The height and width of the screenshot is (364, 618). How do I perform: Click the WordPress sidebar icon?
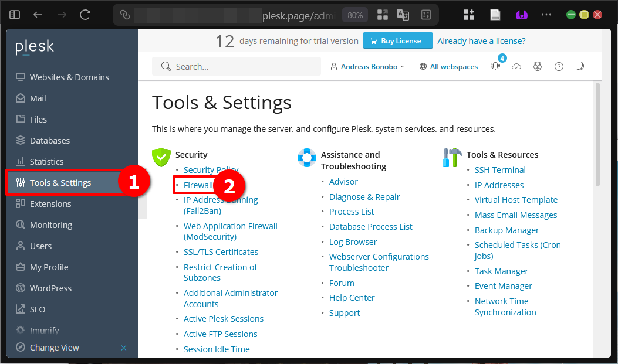click(x=20, y=288)
